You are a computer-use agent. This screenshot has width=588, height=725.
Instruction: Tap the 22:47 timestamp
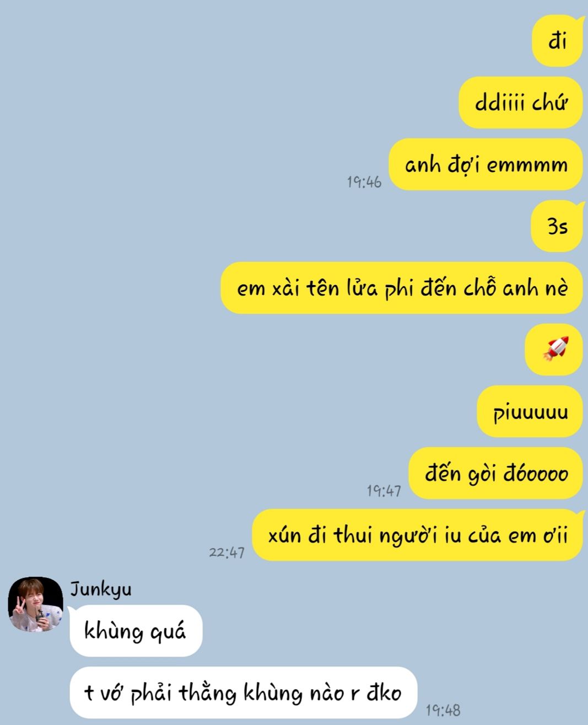(226, 552)
